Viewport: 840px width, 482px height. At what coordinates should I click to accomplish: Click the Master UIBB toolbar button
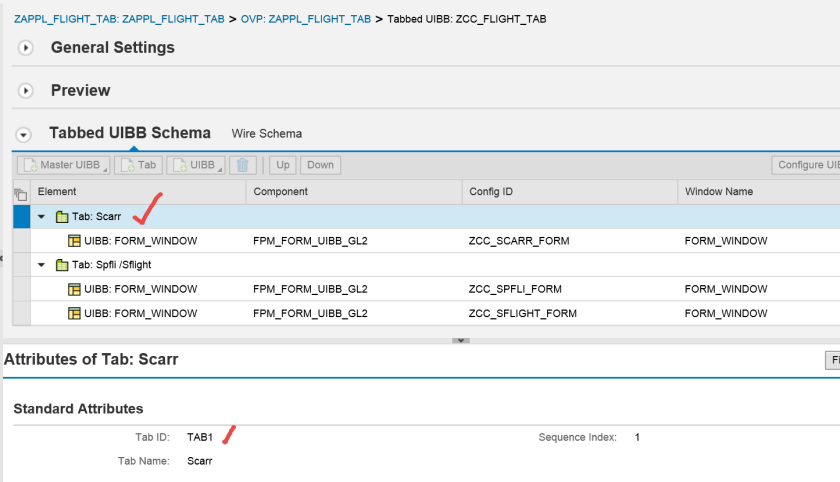pos(62,165)
